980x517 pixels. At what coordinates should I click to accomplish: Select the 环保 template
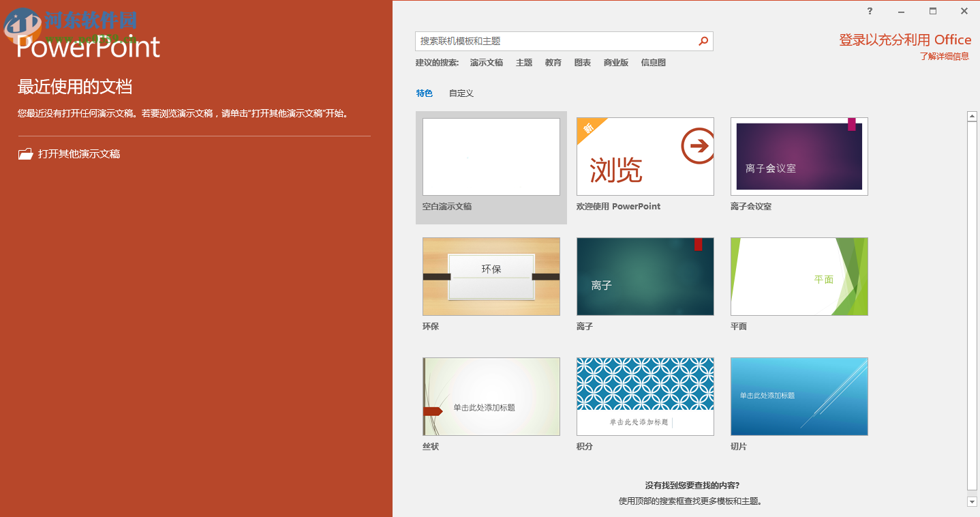(x=491, y=276)
